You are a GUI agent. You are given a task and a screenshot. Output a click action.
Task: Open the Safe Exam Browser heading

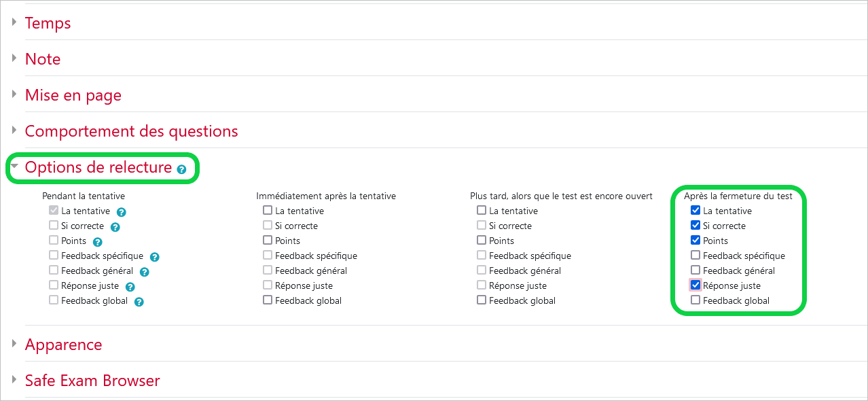(92, 381)
